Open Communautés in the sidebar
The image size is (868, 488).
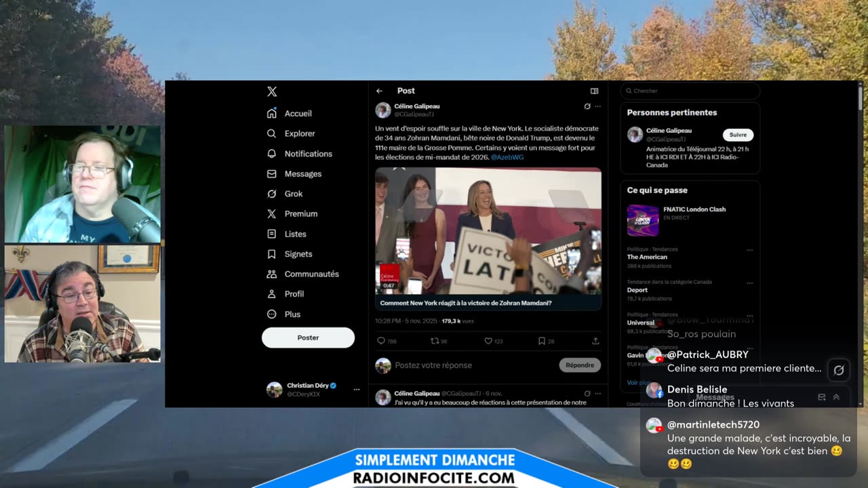(303, 274)
